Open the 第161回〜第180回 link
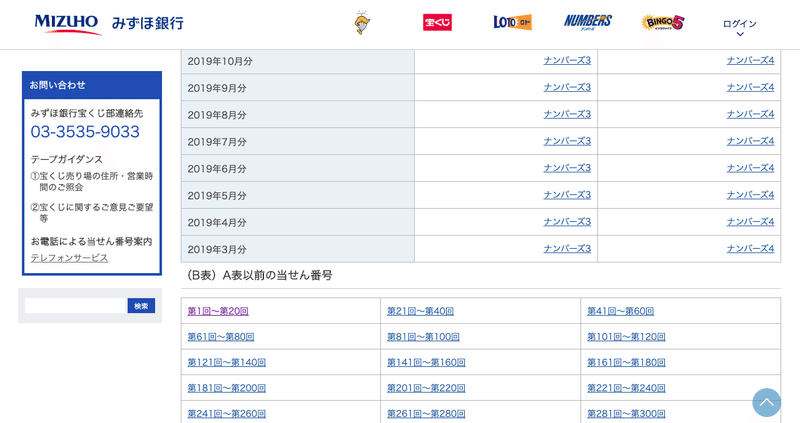 tap(626, 362)
